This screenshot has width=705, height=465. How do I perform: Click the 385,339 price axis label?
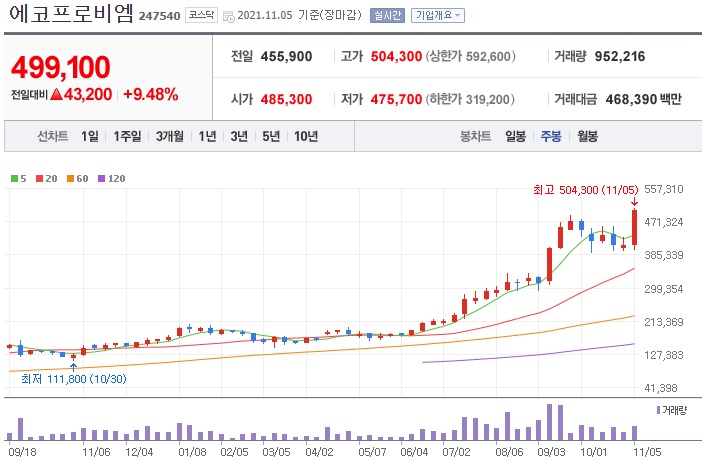(x=664, y=255)
